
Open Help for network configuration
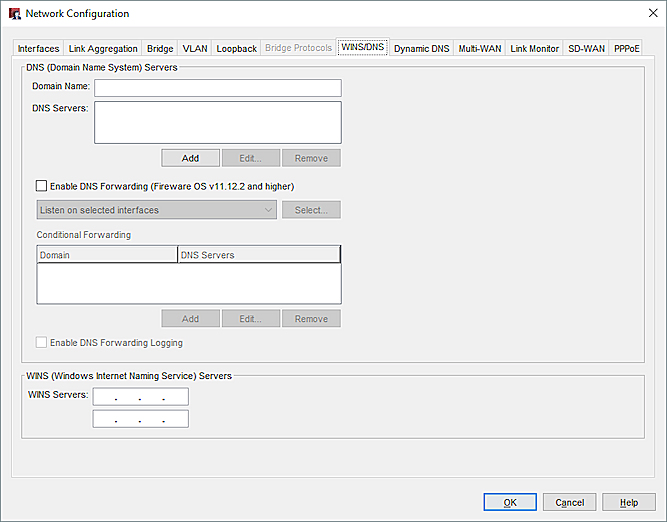[x=629, y=502]
